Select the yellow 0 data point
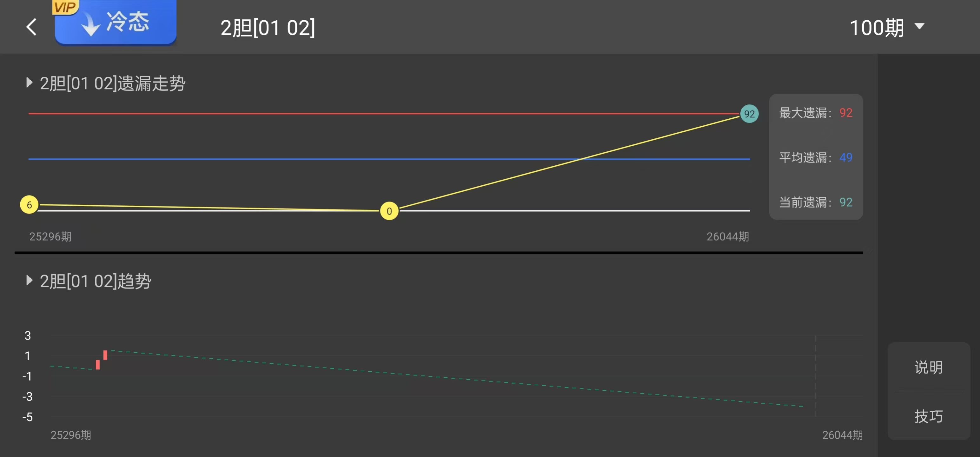Screen dimensions: 980x457 click(389, 211)
